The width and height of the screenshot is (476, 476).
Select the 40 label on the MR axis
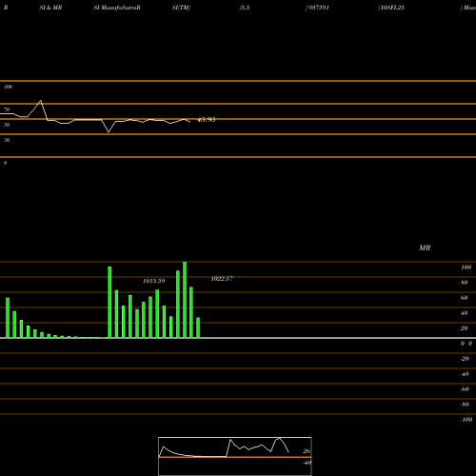[465, 313]
